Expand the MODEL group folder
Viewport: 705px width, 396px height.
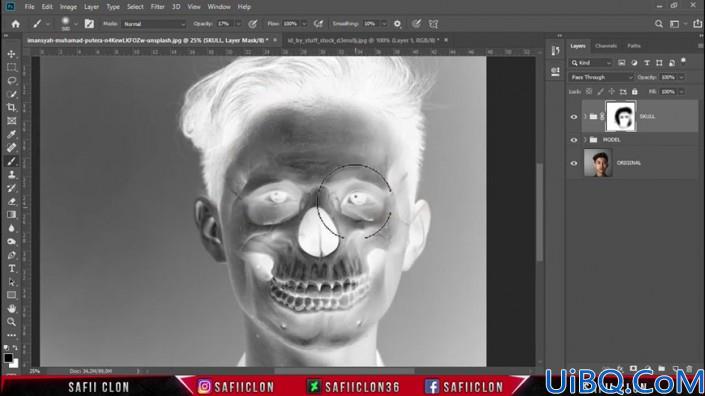pyautogui.click(x=585, y=140)
